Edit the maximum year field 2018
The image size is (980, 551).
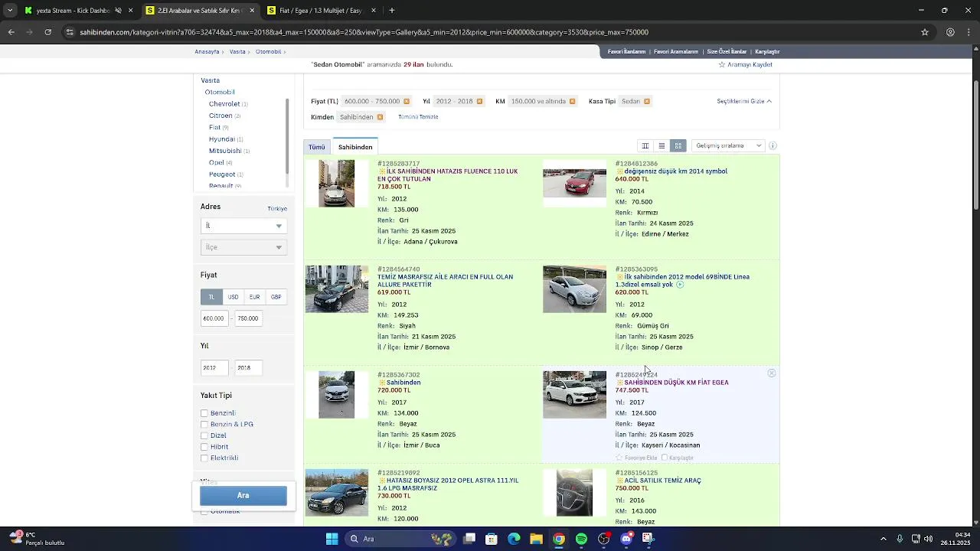(249, 368)
